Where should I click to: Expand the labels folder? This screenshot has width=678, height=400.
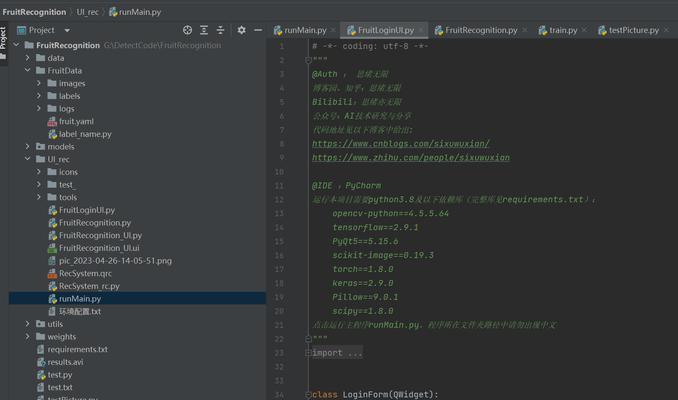[x=39, y=96]
